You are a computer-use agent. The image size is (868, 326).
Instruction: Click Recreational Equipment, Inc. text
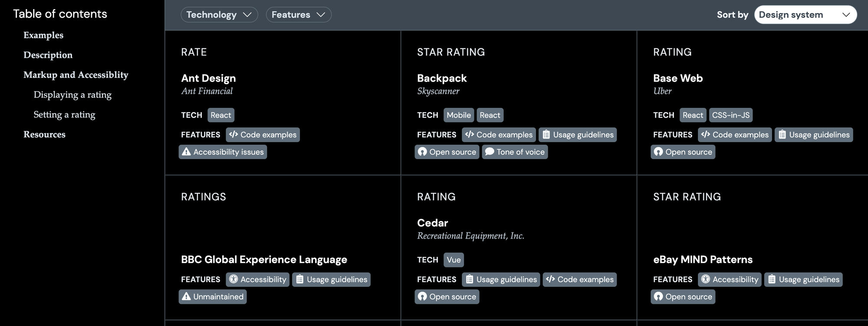(x=470, y=236)
